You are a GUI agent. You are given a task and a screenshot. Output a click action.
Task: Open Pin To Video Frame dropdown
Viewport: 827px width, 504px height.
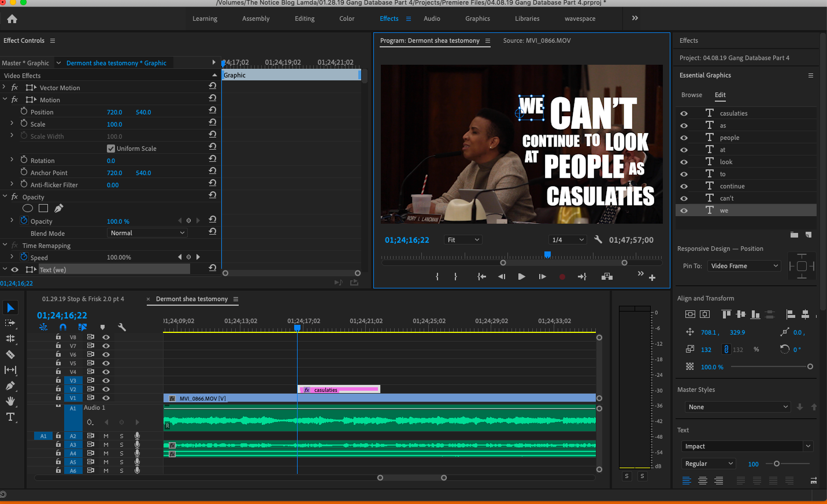pos(744,266)
